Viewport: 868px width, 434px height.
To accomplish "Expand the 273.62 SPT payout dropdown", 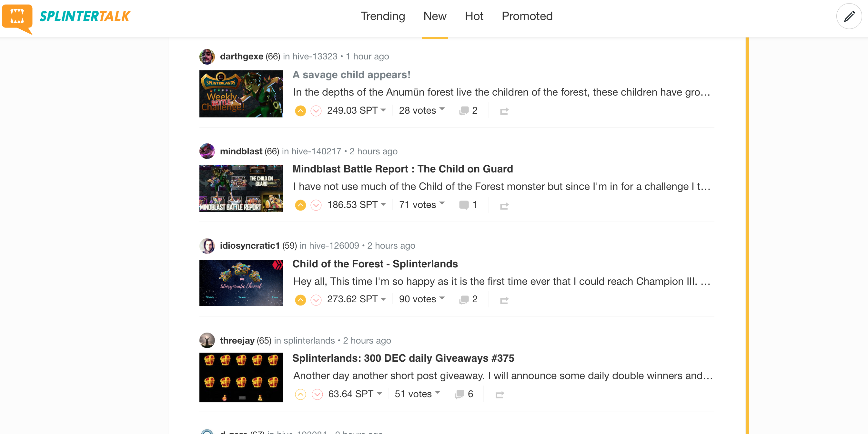I will click(357, 299).
